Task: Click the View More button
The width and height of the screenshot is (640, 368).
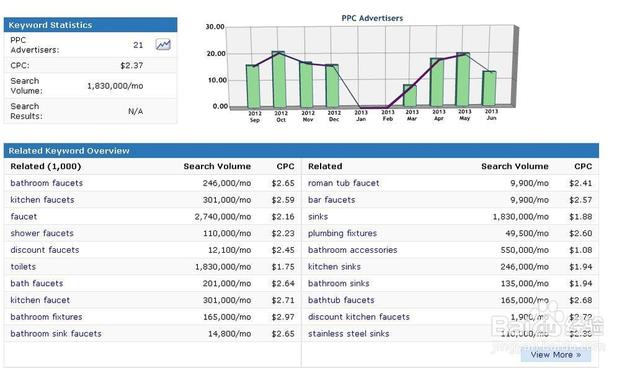Action: [556, 355]
